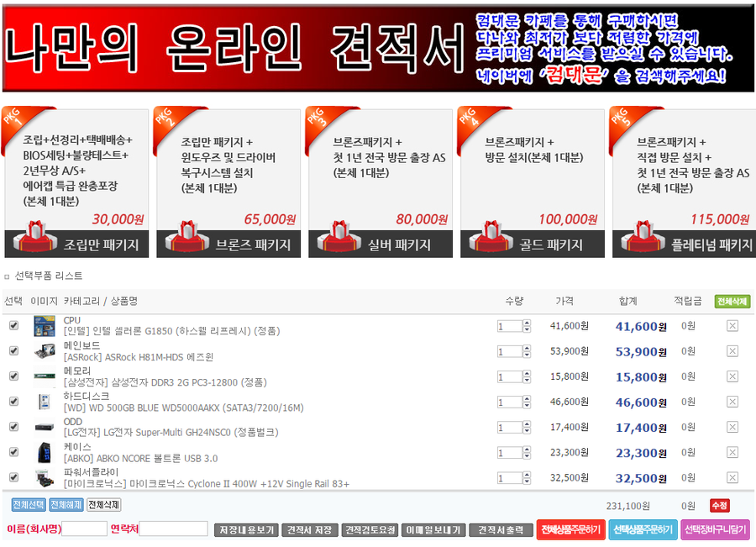Click the 견적검토요청 button

[370, 530]
